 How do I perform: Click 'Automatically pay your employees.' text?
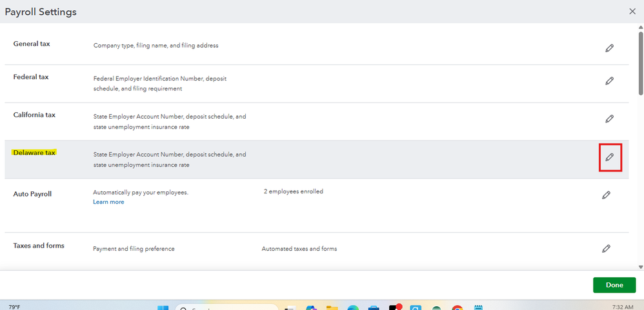pyautogui.click(x=141, y=192)
